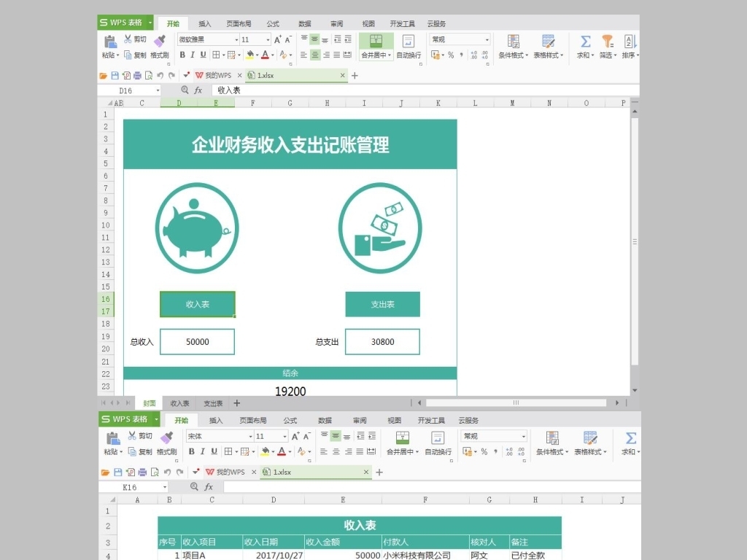This screenshot has height=560, width=747.
Task: Click the red font color A in 宋体 window
Action: [281, 451]
